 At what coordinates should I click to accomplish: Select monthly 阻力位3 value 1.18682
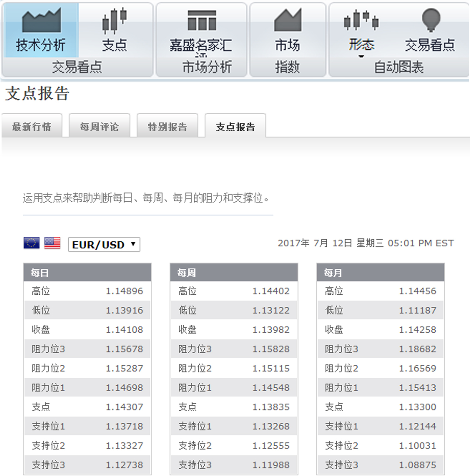(x=417, y=349)
